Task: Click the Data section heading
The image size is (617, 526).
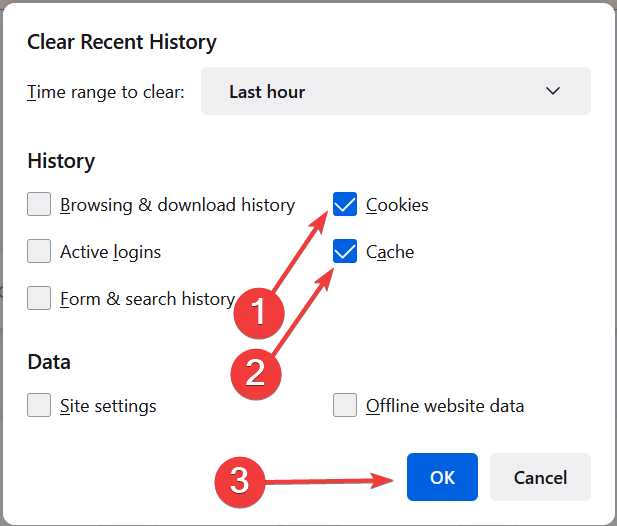Action: (x=49, y=362)
